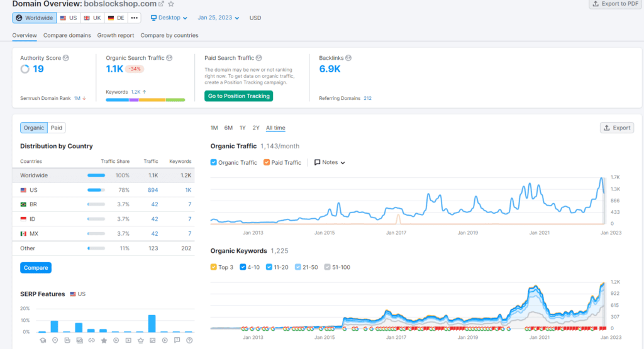Click Go to Position Tracking button
Image resolution: width=644 pixels, height=349 pixels.
tap(238, 96)
